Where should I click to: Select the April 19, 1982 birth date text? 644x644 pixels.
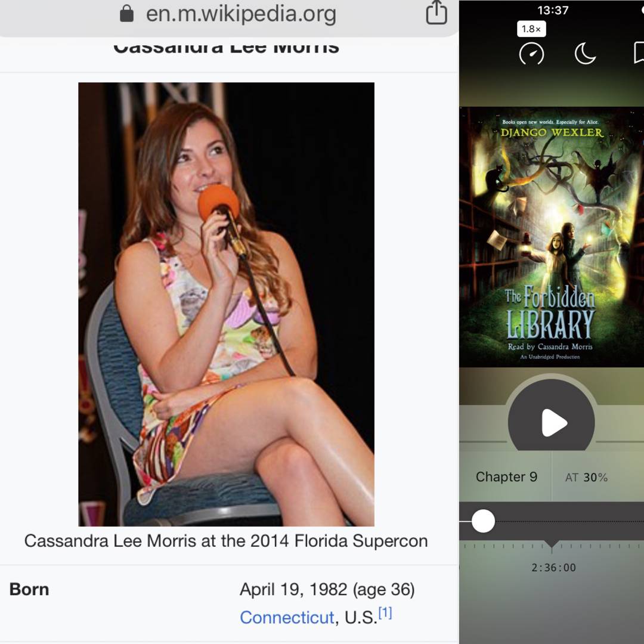click(x=327, y=590)
